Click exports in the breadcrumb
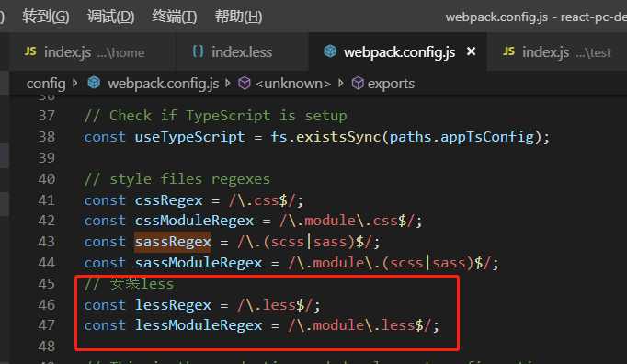The height and width of the screenshot is (364, 627). tap(391, 84)
